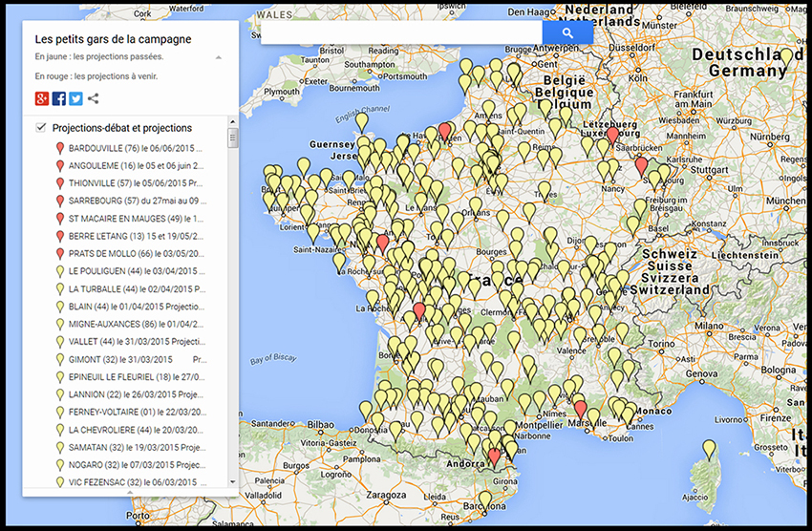This screenshot has height=531, width=812.
Task: Click the legend list scrollbar thumb
Action: pos(232,139)
